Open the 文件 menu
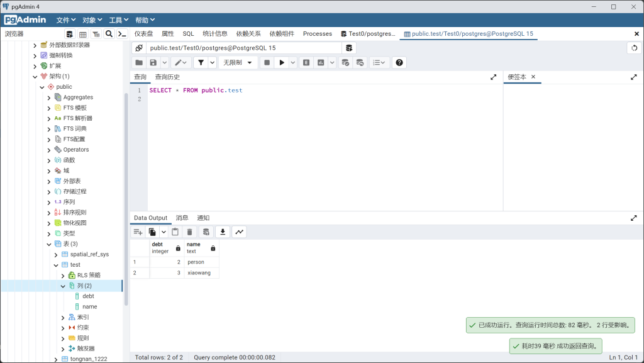644x363 pixels. tap(65, 20)
